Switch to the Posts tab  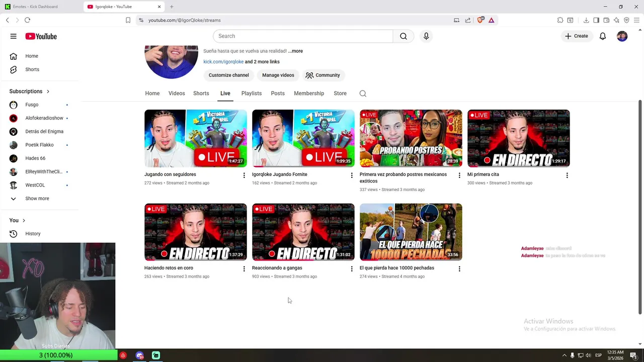tap(278, 94)
